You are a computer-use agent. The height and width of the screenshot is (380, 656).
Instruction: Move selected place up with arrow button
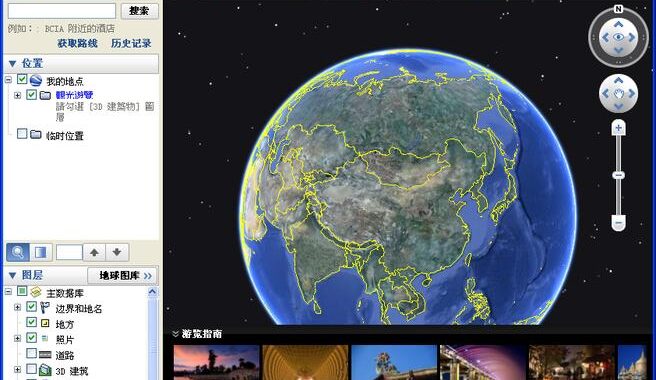click(x=94, y=252)
